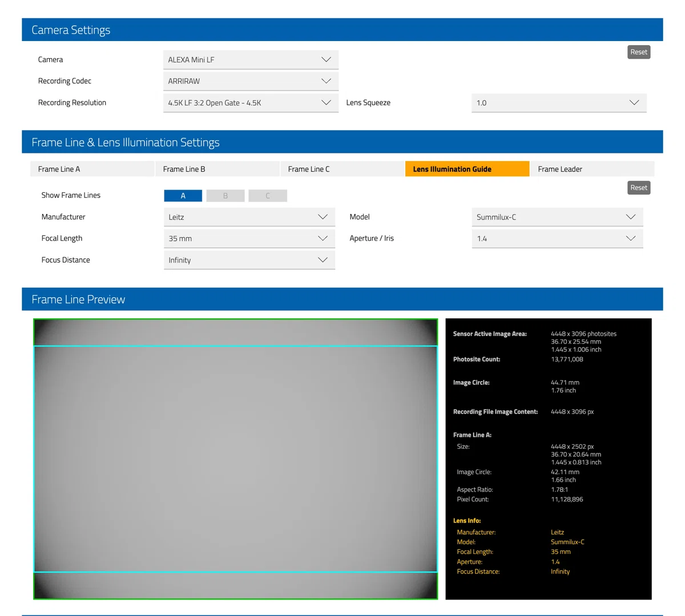Toggle frame line A visibility
The height and width of the screenshot is (616, 685).
(183, 196)
